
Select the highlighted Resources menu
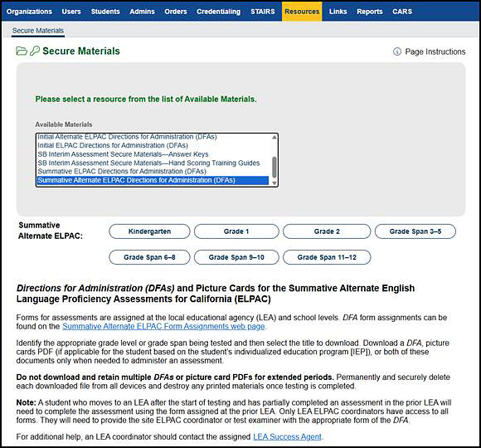302,12
